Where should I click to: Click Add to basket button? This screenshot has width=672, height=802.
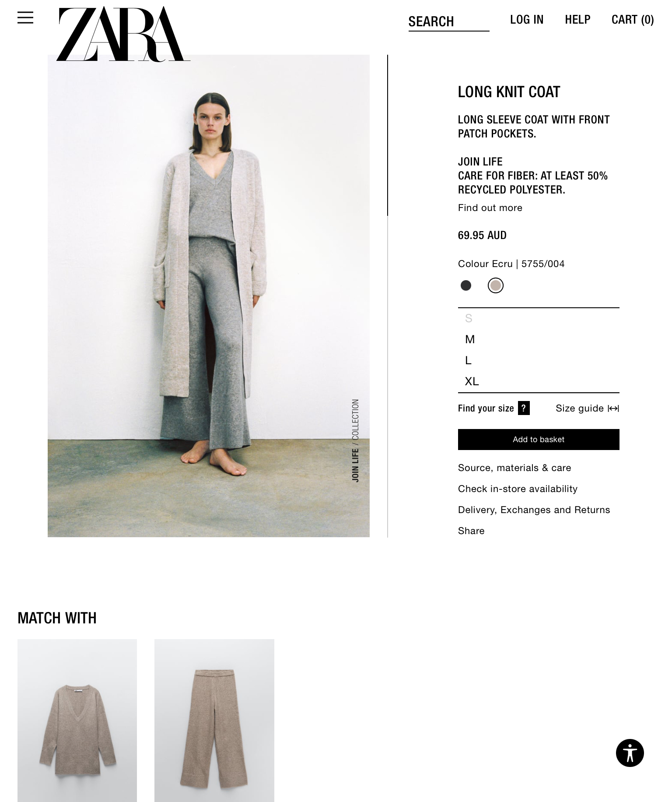click(x=539, y=440)
